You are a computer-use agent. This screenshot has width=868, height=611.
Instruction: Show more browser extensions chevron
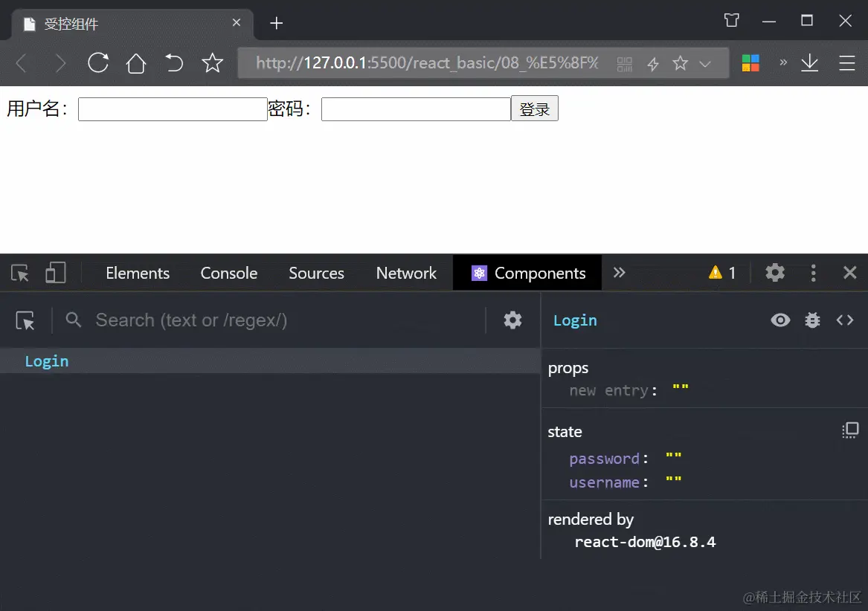[783, 62]
